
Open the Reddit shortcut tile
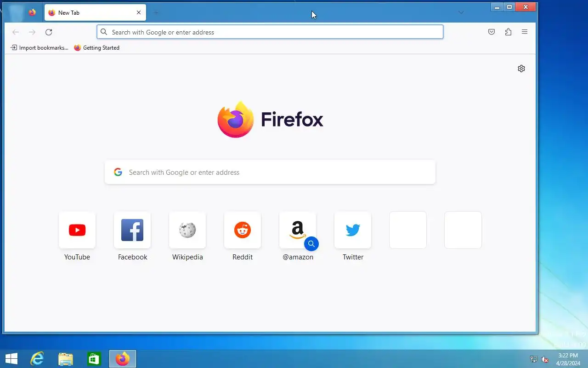243,230
